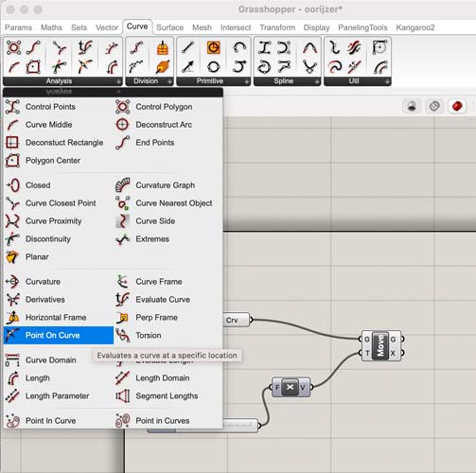Switch to the Sets tab

click(79, 27)
